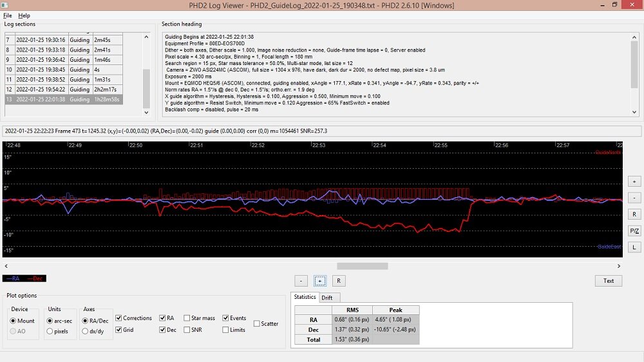Click the Peak column header
Viewport: 644px width, 362px height.
point(396,310)
